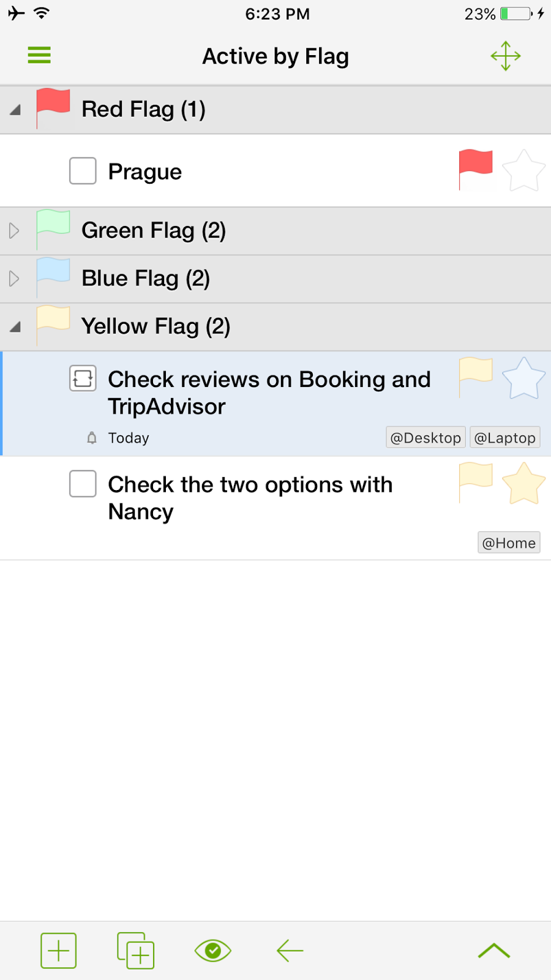This screenshot has width=551, height=980.
Task: Check the Prague task checkbox
Action: coord(83,171)
